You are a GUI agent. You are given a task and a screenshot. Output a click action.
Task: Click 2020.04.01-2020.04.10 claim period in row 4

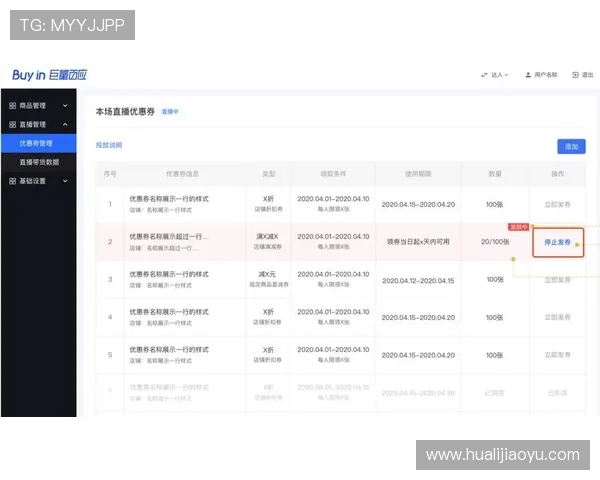pyautogui.click(x=333, y=312)
